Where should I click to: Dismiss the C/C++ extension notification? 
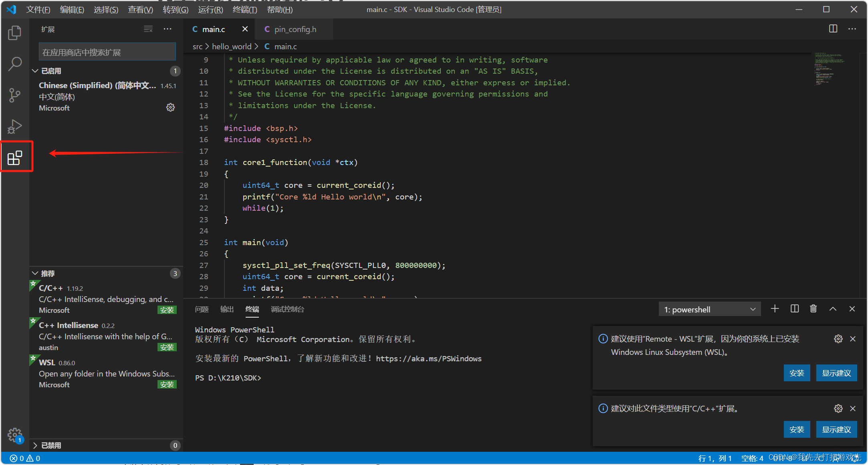(x=853, y=409)
